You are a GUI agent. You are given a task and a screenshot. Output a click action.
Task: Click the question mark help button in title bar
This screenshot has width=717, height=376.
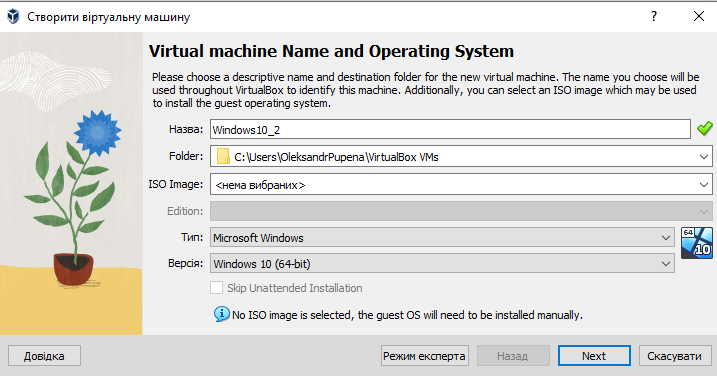pyautogui.click(x=654, y=16)
